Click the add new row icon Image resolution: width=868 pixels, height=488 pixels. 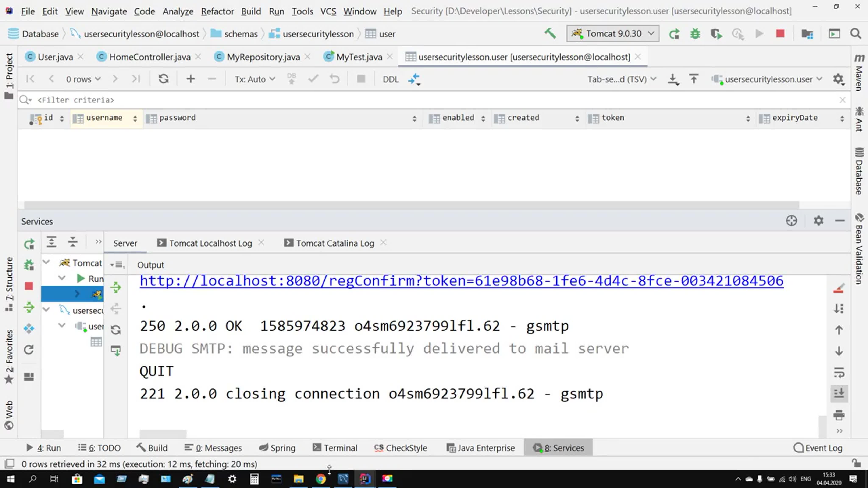(190, 79)
